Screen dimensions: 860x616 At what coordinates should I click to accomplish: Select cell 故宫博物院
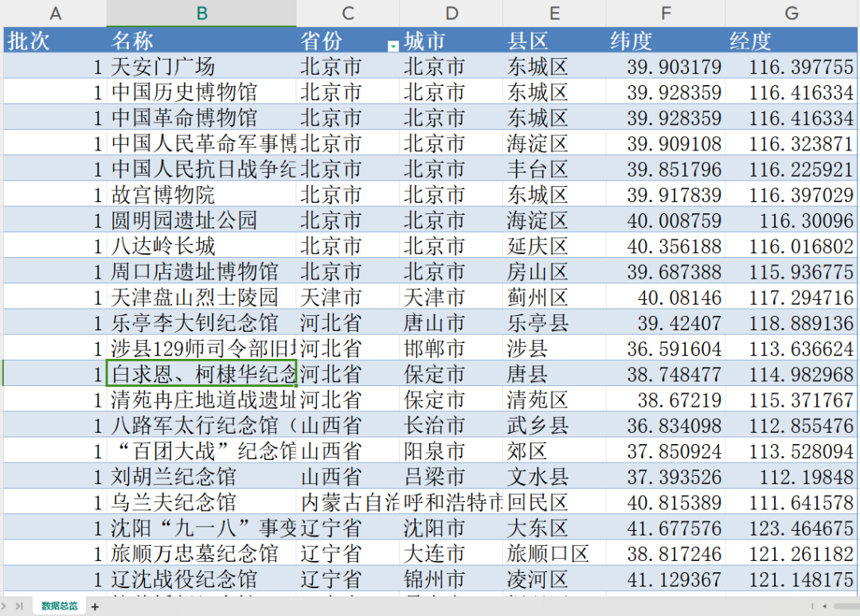(201, 194)
